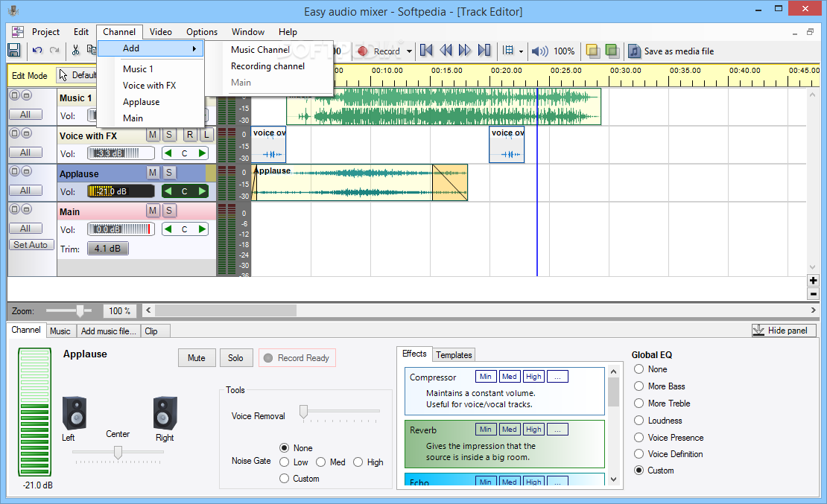Jump to start of the timeline

tap(426, 51)
